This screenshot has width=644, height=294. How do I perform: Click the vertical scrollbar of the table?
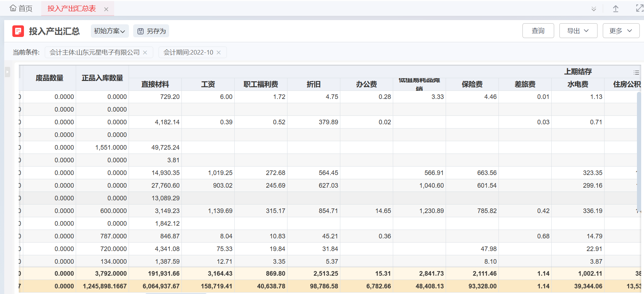point(639,151)
